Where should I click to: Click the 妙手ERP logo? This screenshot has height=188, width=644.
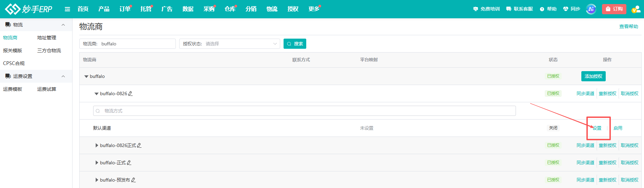point(28,9)
